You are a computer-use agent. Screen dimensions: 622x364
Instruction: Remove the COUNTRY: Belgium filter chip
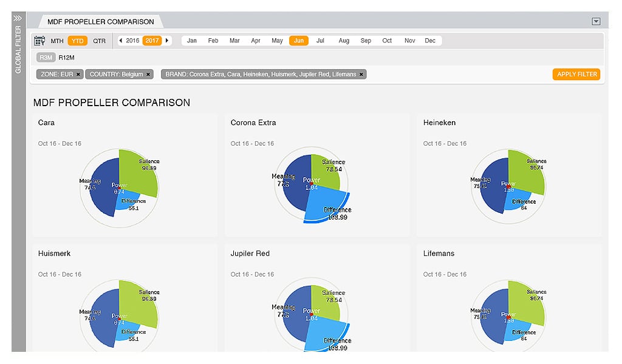click(x=148, y=75)
